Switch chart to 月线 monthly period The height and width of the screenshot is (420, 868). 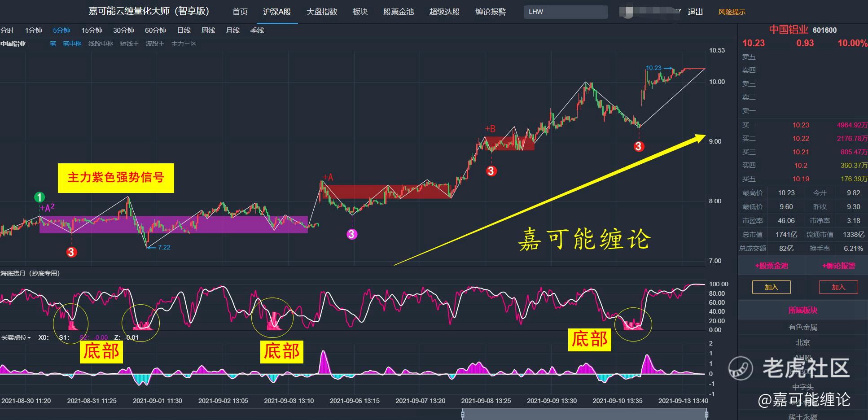coord(232,30)
